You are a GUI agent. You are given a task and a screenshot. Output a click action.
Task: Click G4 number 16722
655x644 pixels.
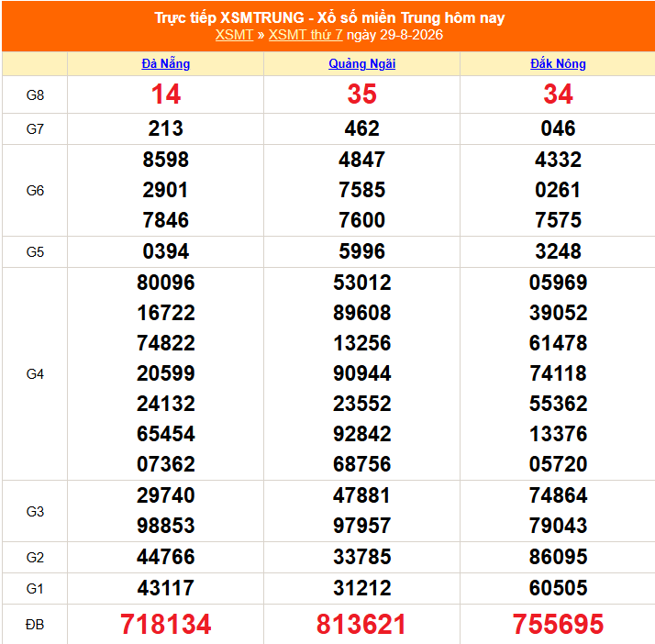coord(166,313)
